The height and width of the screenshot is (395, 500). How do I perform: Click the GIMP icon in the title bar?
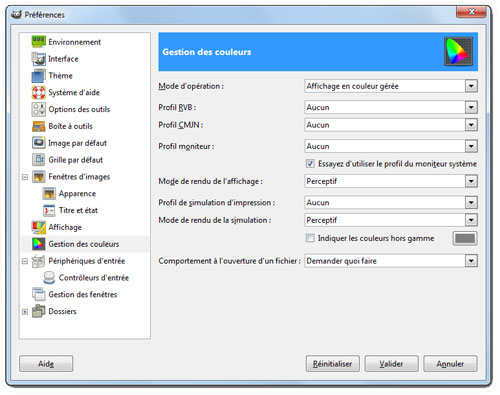pos(16,15)
